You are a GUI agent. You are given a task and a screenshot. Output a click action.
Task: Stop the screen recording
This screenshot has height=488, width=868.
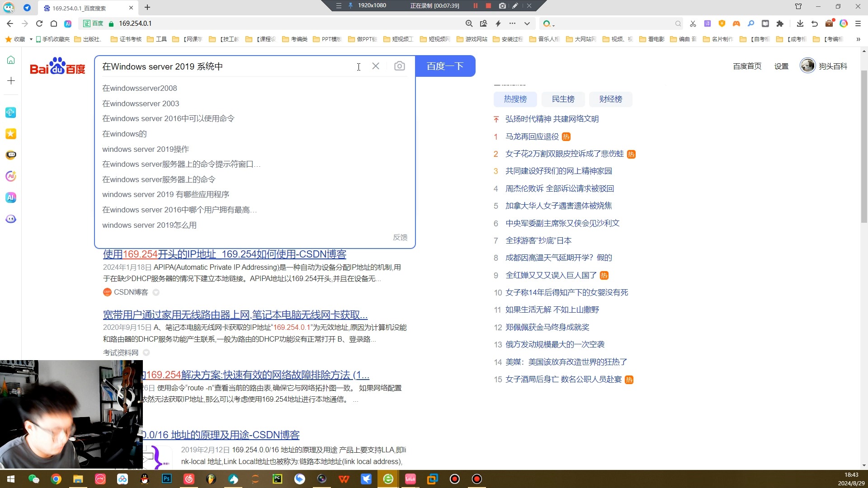[x=488, y=6]
